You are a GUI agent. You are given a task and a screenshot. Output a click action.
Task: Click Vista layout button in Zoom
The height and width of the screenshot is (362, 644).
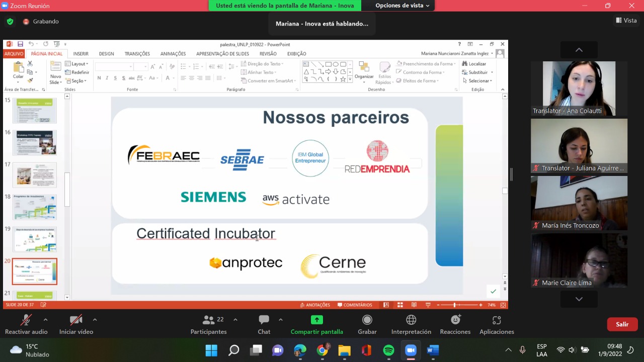626,21
